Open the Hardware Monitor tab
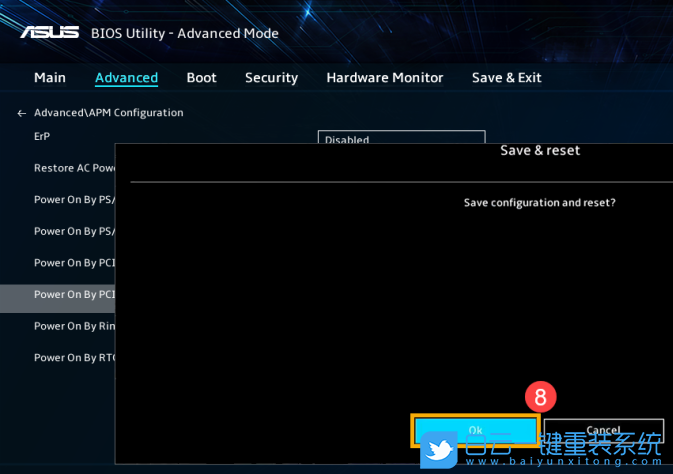Screen dimensions: 673x474 point(384,78)
